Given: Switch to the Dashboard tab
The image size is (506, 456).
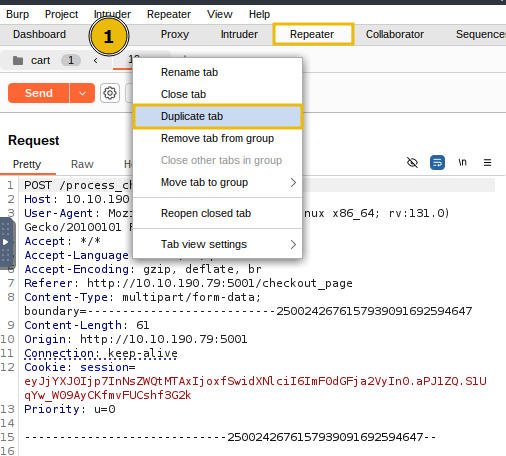Looking at the screenshot, I should click(x=39, y=34).
